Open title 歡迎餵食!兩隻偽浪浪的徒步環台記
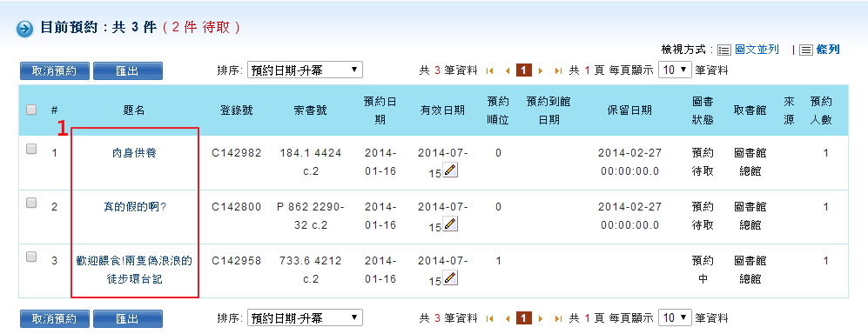 (x=134, y=270)
